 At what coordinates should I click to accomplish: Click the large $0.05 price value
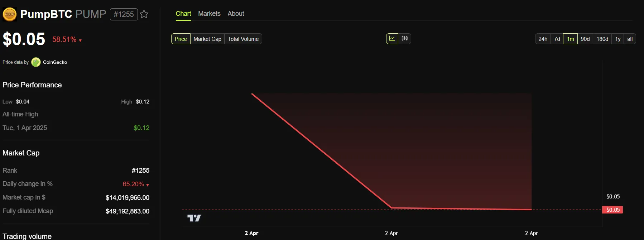click(24, 39)
